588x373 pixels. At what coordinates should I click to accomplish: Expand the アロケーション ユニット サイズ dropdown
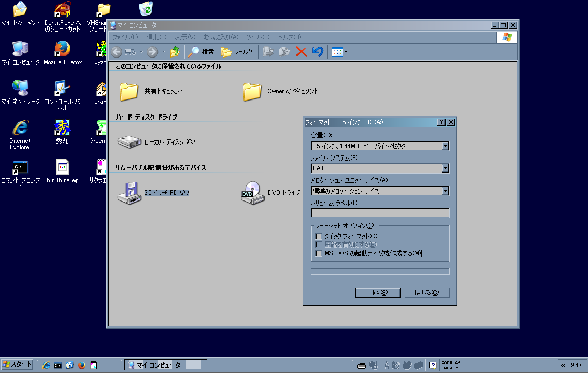pyautogui.click(x=444, y=191)
